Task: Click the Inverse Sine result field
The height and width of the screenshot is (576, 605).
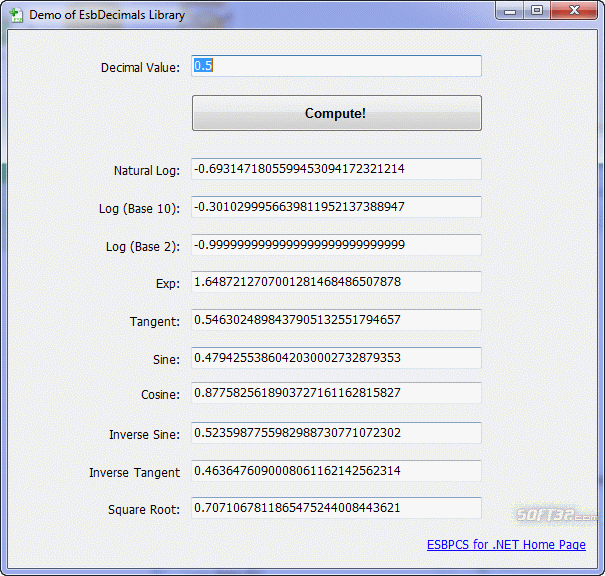Action: point(336,434)
